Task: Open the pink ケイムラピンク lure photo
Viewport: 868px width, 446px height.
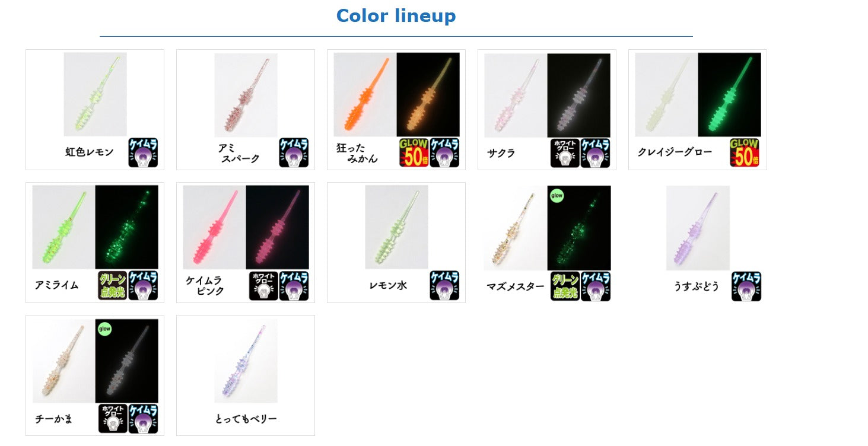Action: pos(214,227)
